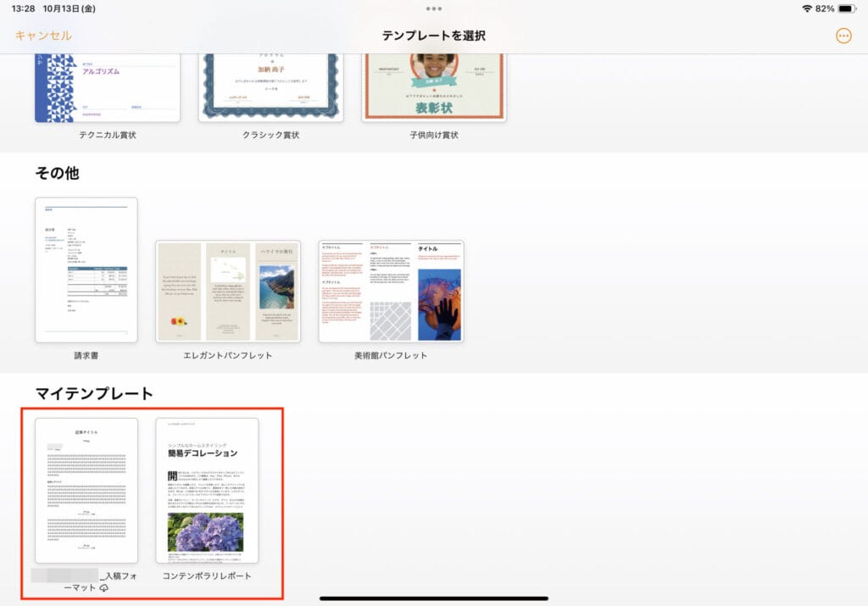
Task: Tap the テンプレートを選択 title
Action: click(x=433, y=36)
